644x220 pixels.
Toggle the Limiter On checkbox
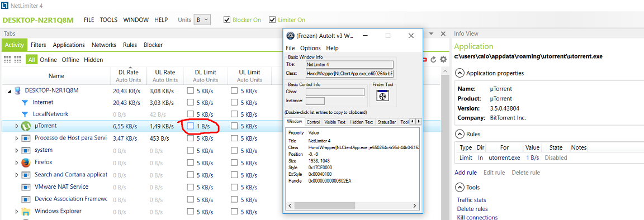[x=272, y=20]
